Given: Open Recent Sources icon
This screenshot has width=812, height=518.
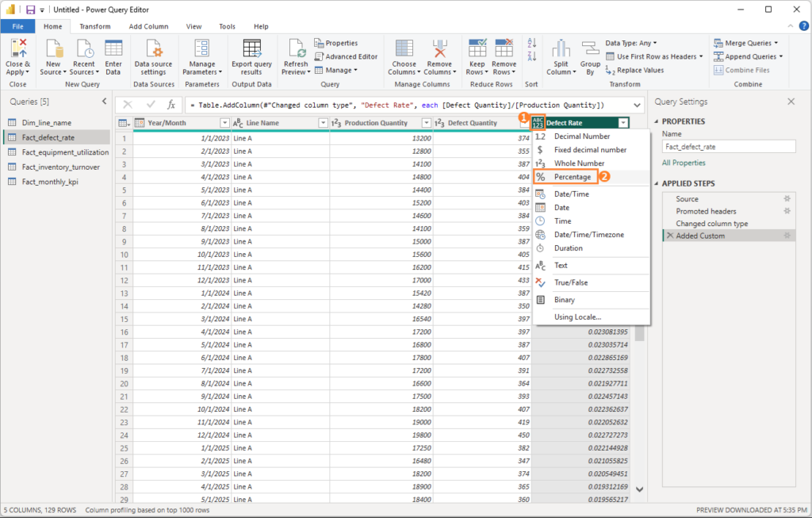Looking at the screenshot, I should click(x=84, y=48).
